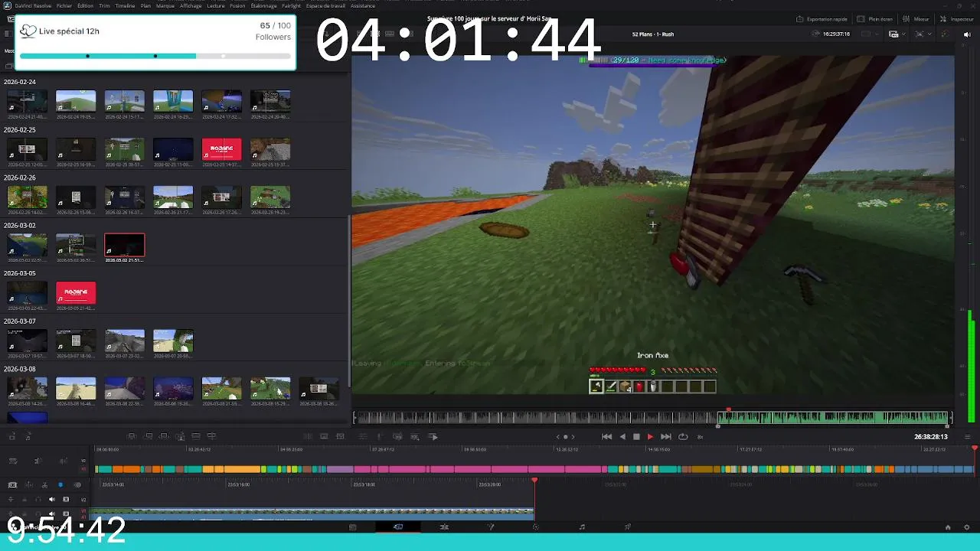This screenshot has height=551, width=980.
Task: Open the Timeline menu
Action: [125, 5]
